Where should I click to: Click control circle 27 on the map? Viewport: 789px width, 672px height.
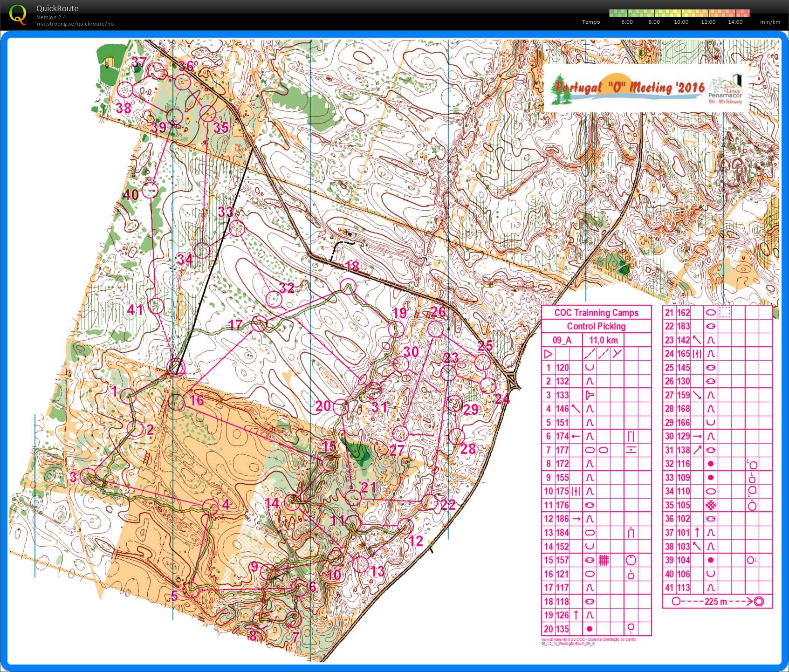400,434
